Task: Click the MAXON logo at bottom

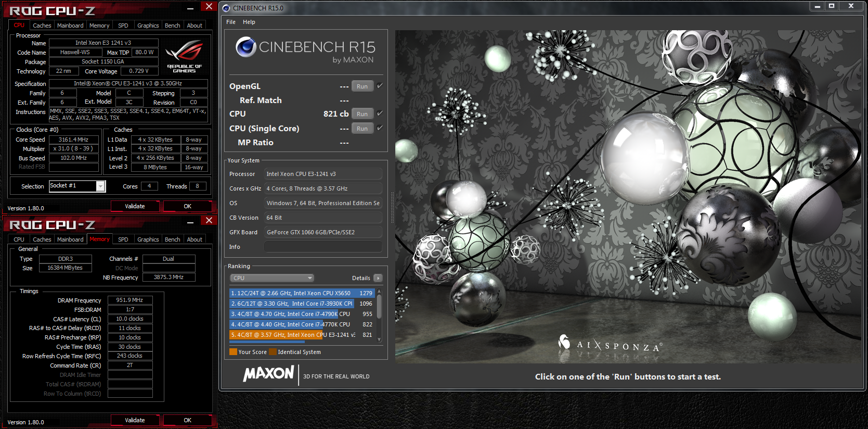Action: point(269,373)
